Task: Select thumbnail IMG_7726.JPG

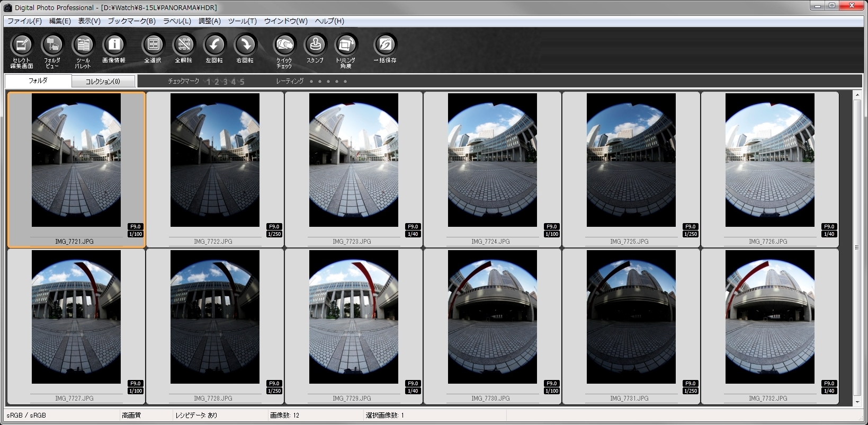Action: pos(770,160)
